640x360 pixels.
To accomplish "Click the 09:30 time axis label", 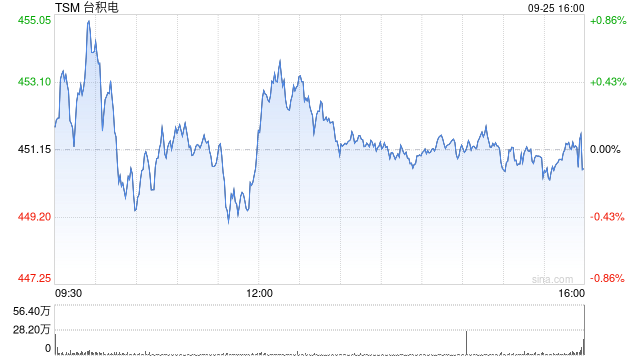I will pyautogui.click(x=68, y=293).
